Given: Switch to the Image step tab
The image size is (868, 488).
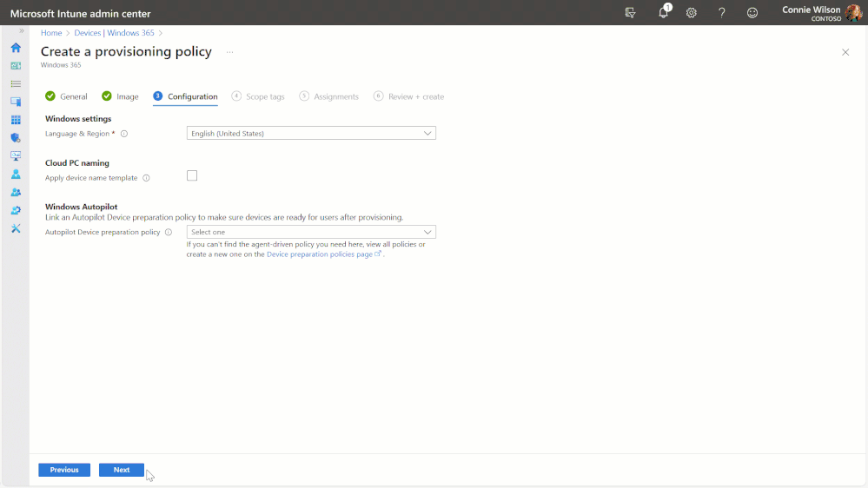Looking at the screenshot, I should tap(120, 96).
